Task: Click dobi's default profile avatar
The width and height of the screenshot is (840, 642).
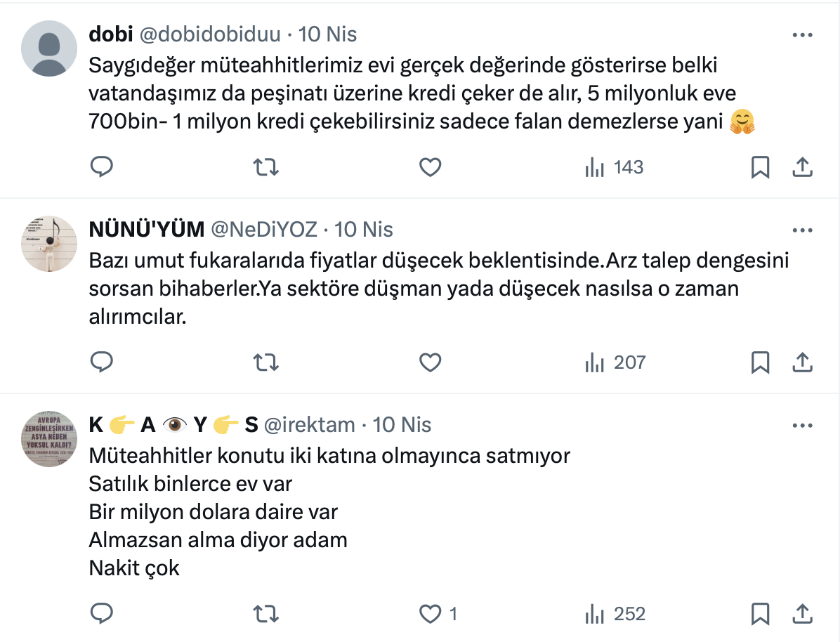Action: [x=49, y=48]
